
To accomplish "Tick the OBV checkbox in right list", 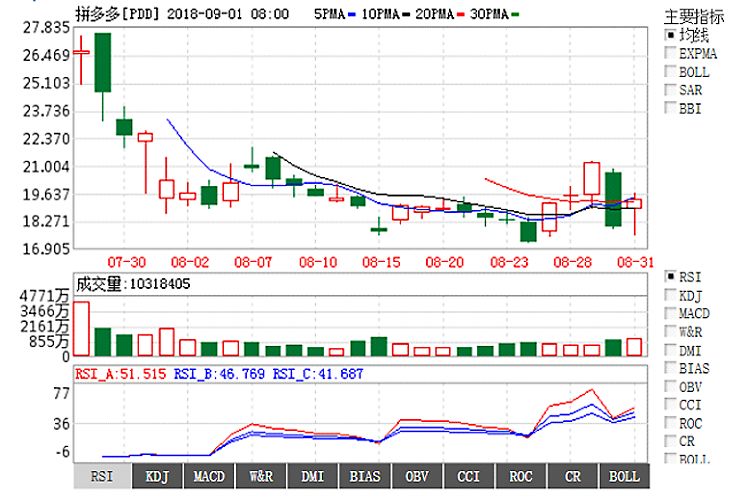I will [x=671, y=387].
